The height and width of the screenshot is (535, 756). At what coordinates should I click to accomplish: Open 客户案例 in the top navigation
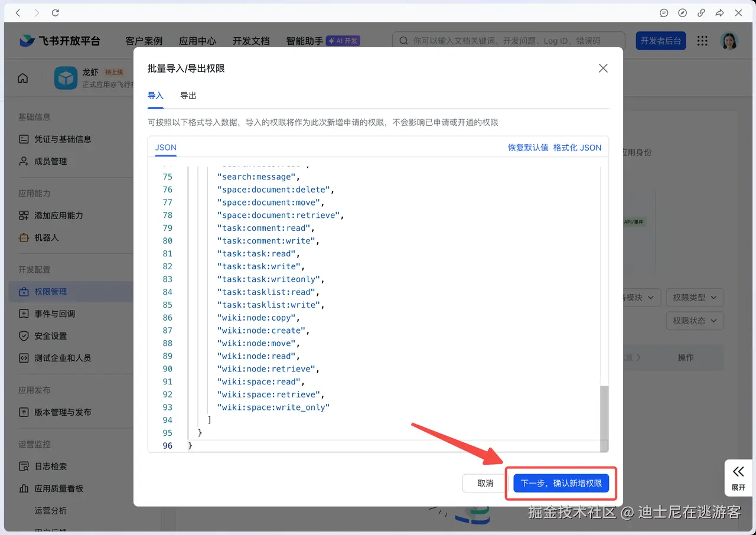[x=144, y=41]
